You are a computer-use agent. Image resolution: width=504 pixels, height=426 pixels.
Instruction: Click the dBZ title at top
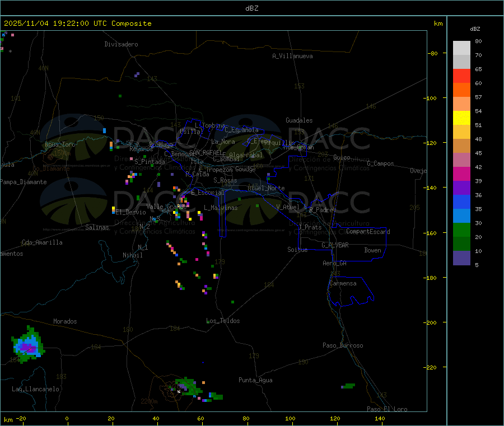pos(251,8)
